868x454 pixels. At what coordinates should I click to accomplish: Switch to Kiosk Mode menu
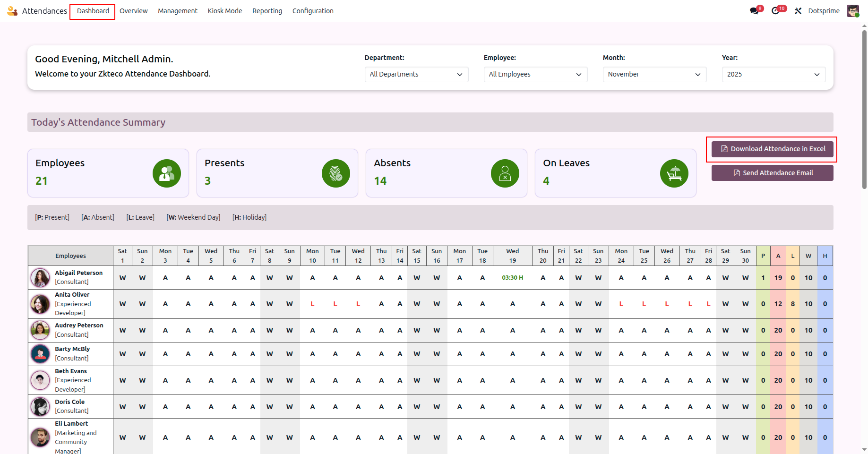click(x=225, y=11)
